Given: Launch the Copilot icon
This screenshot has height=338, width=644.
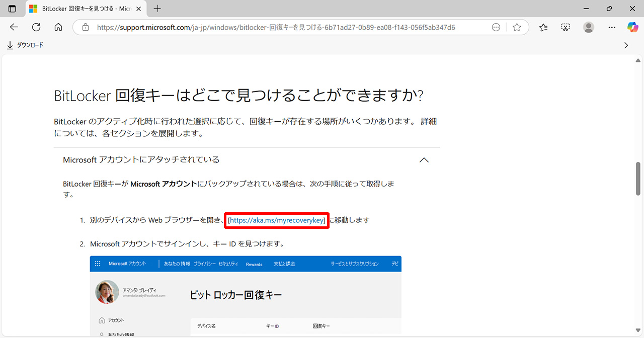Looking at the screenshot, I should [x=632, y=27].
